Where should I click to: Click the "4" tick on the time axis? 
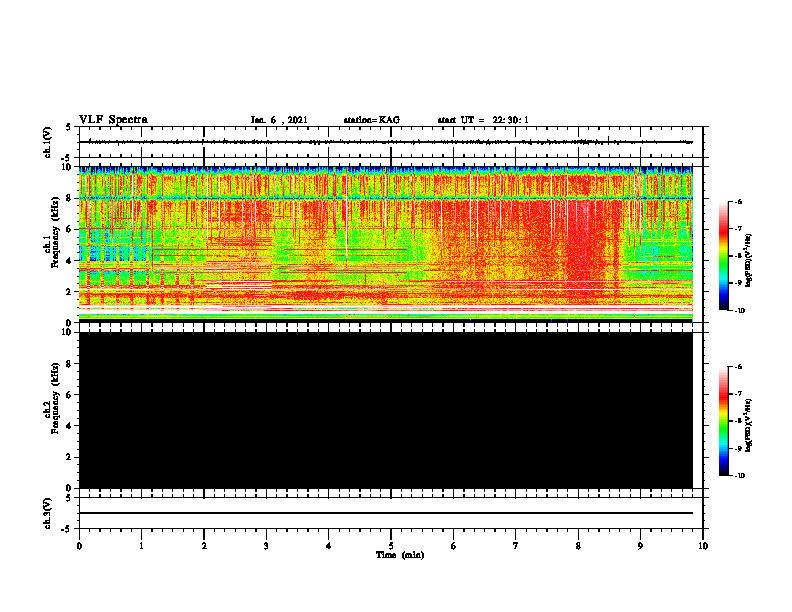(x=329, y=546)
